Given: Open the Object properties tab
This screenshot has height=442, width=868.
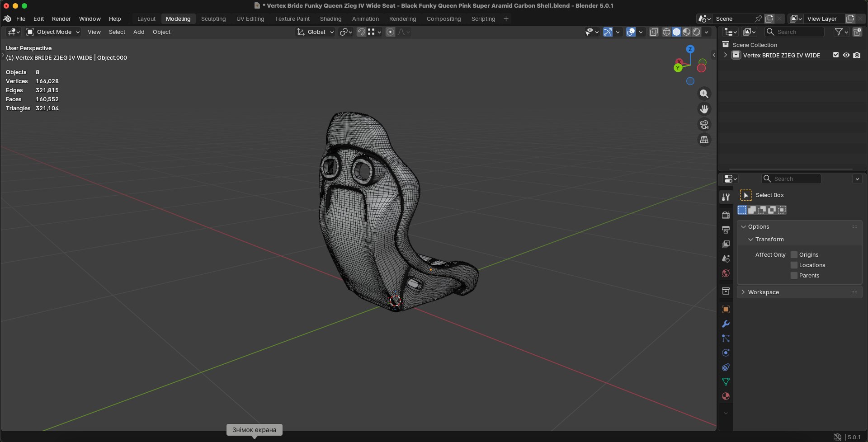Looking at the screenshot, I should [726, 309].
